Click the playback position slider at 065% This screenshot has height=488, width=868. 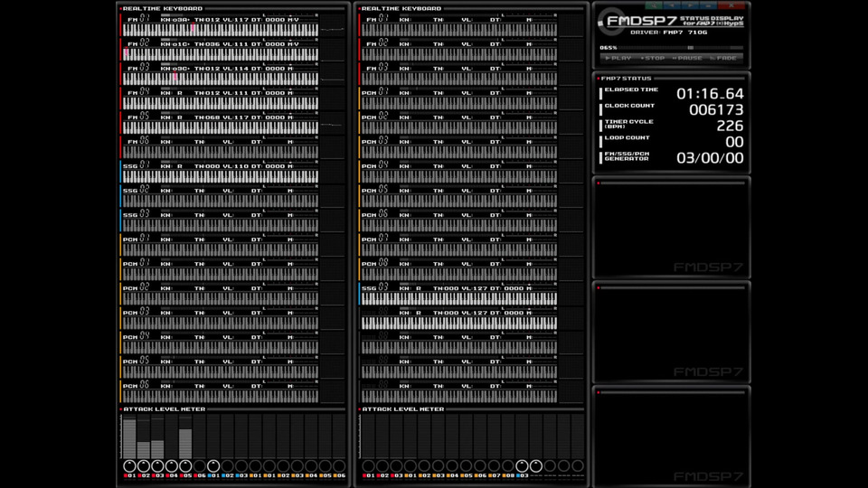pyautogui.click(x=691, y=48)
